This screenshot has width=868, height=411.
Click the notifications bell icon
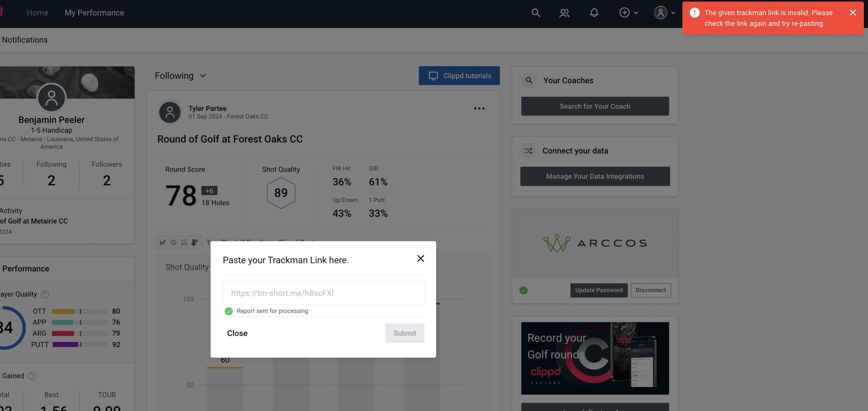[x=594, y=12]
